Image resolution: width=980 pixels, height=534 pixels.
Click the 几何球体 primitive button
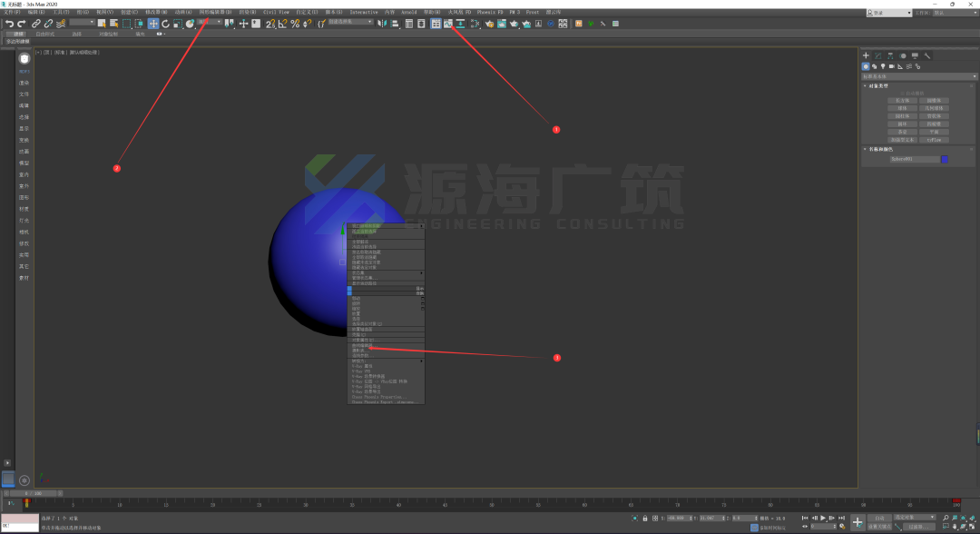point(935,108)
